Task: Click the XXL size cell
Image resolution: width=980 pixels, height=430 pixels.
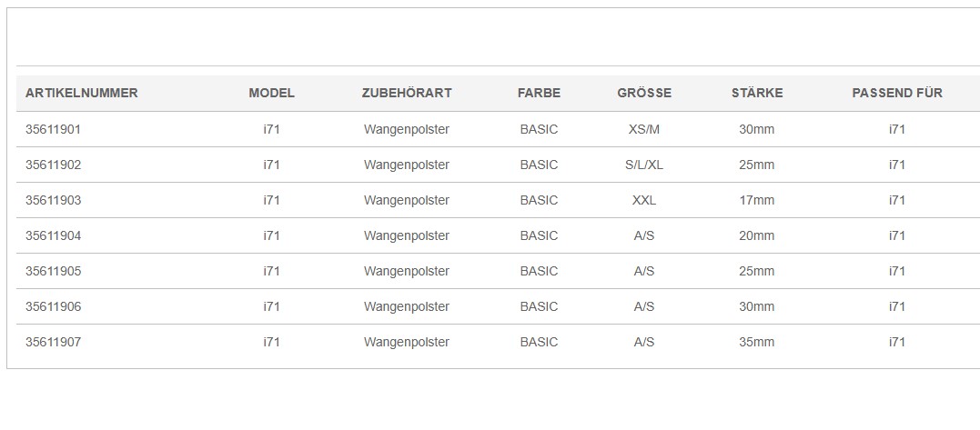Action: (643, 200)
